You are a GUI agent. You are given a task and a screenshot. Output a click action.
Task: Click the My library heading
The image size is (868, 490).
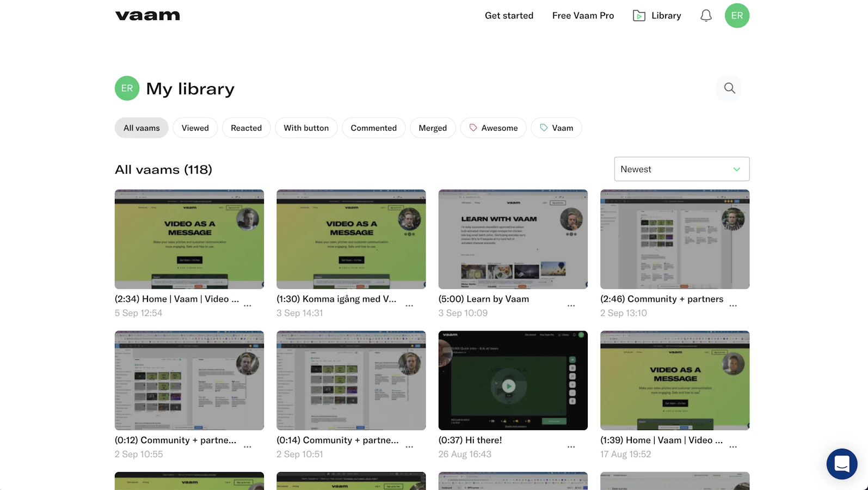pyautogui.click(x=190, y=89)
